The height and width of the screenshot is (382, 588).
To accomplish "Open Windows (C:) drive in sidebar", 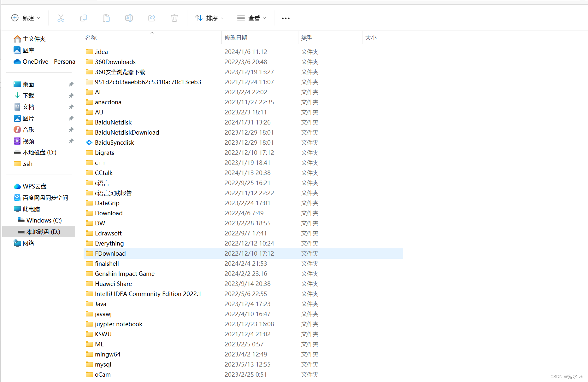I will point(39,220).
